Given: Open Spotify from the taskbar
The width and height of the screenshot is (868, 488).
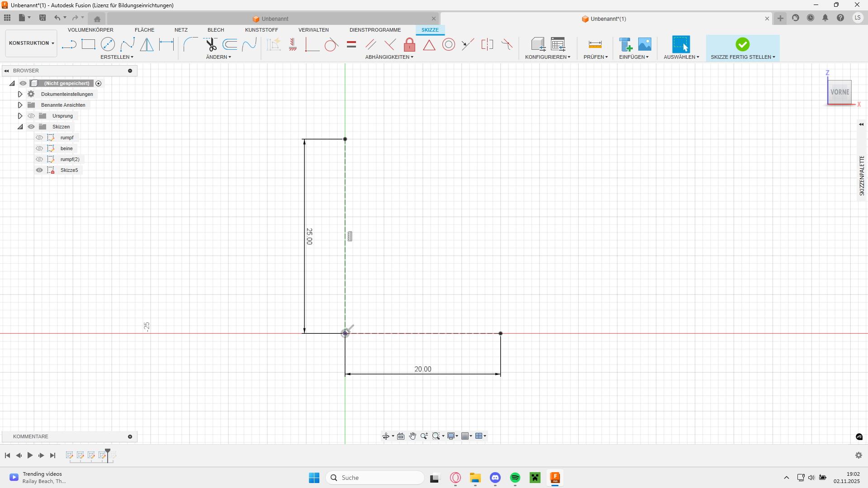Looking at the screenshot, I should click(515, 478).
